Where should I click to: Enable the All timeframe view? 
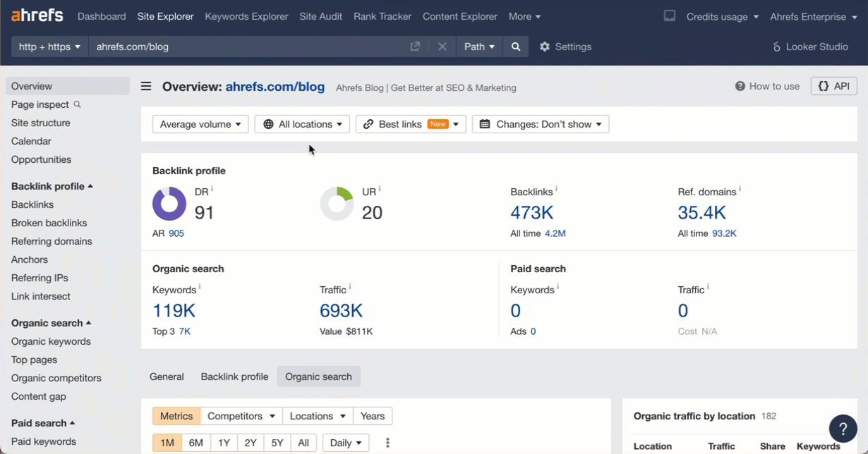(303, 442)
